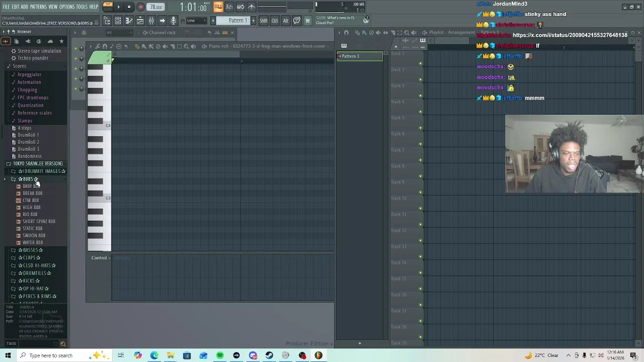Expand the Arpeggiator folder
The image size is (644, 362).
[x=29, y=74]
